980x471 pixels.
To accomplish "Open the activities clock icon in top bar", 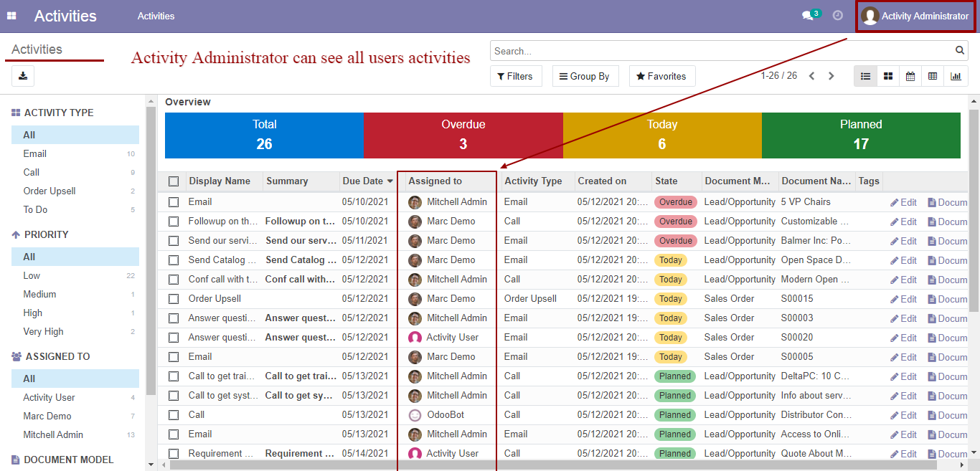I will point(837,16).
